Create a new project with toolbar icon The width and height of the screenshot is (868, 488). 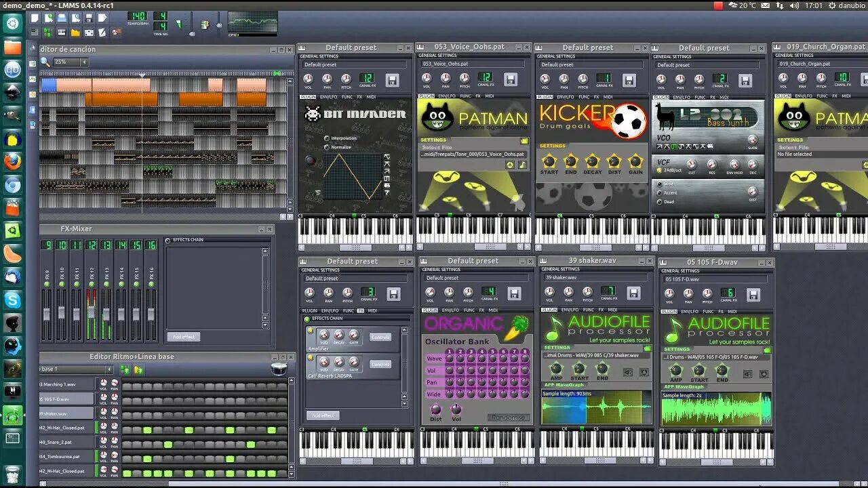(x=35, y=18)
